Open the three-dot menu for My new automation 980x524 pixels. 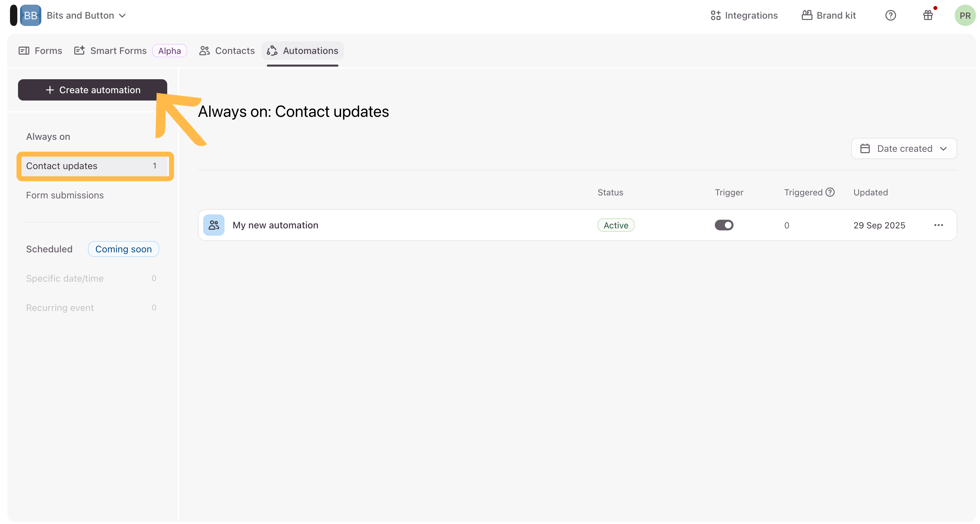pyautogui.click(x=938, y=225)
